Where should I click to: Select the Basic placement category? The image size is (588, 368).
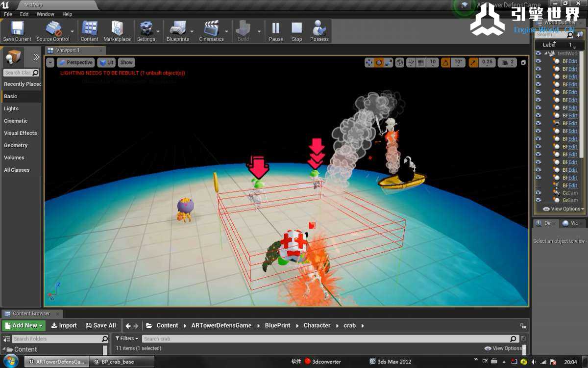pos(22,96)
